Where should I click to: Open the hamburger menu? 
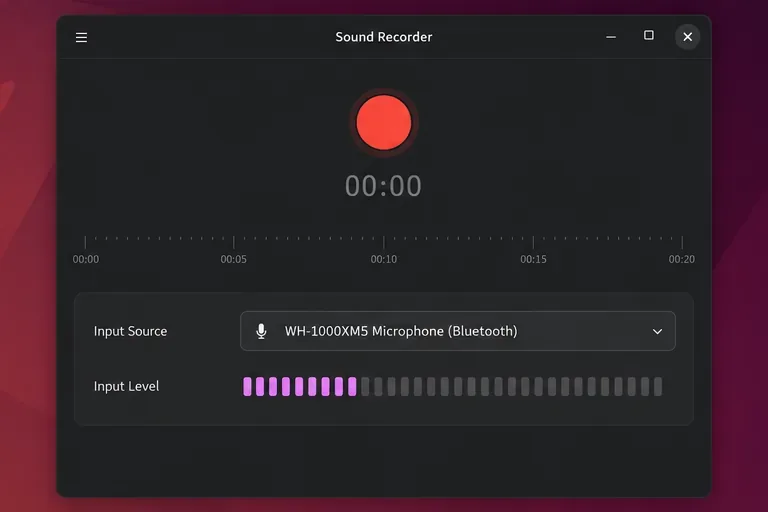point(81,37)
